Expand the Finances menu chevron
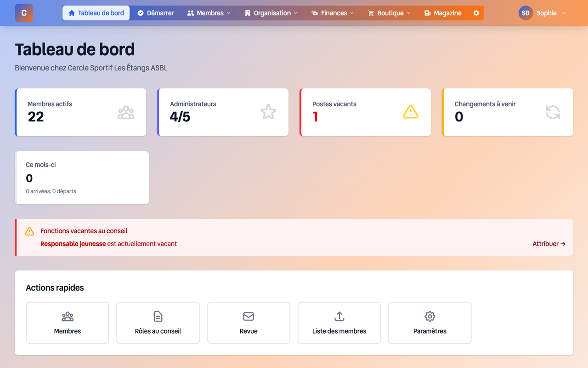The height and width of the screenshot is (368, 588). click(352, 13)
